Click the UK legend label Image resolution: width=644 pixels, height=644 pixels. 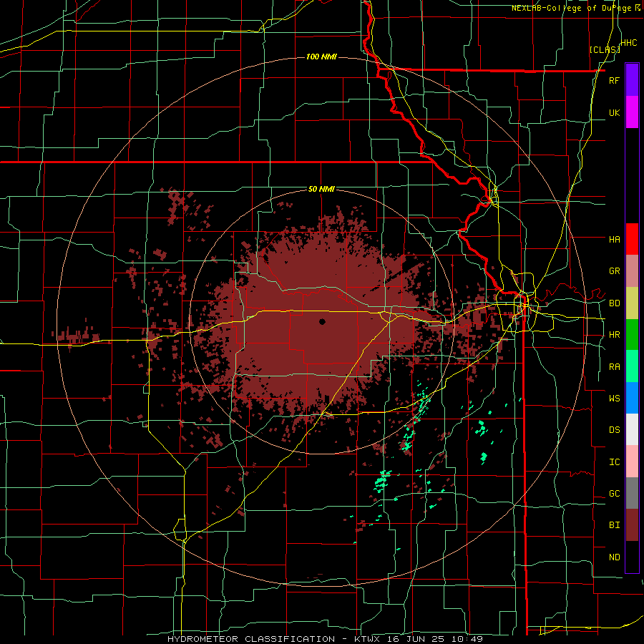[614, 112]
